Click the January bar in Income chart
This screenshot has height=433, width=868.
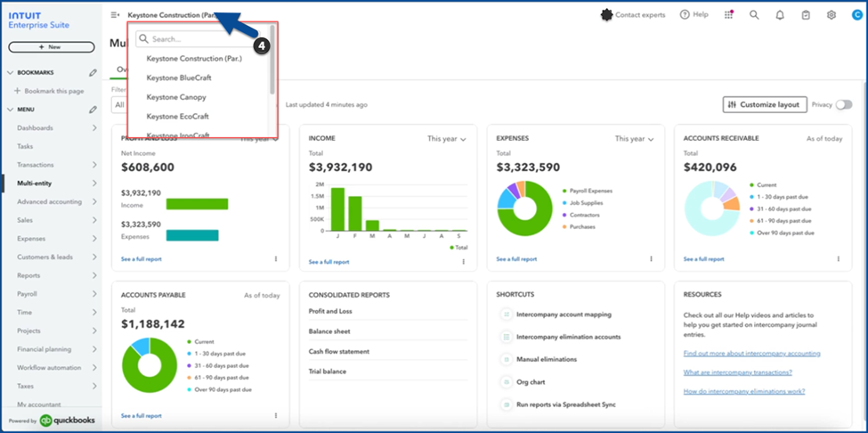point(337,209)
